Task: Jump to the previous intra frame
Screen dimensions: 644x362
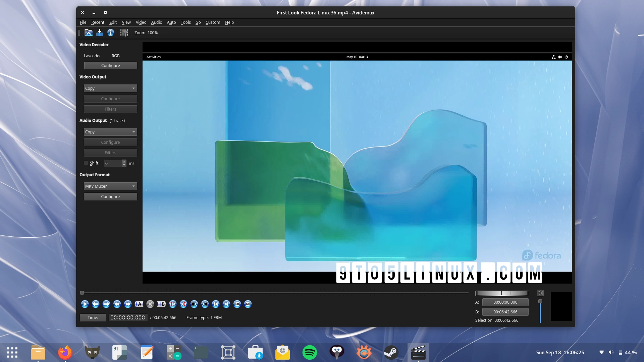Action: pos(173,304)
